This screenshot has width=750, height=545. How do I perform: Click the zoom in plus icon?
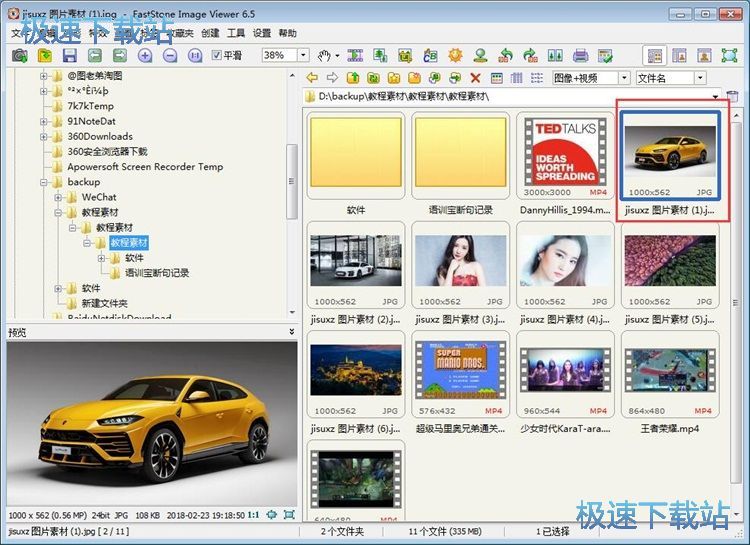pyautogui.click(x=145, y=56)
